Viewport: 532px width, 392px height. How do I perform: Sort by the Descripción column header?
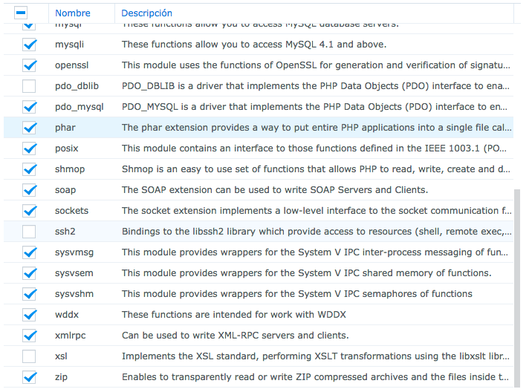(146, 13)
